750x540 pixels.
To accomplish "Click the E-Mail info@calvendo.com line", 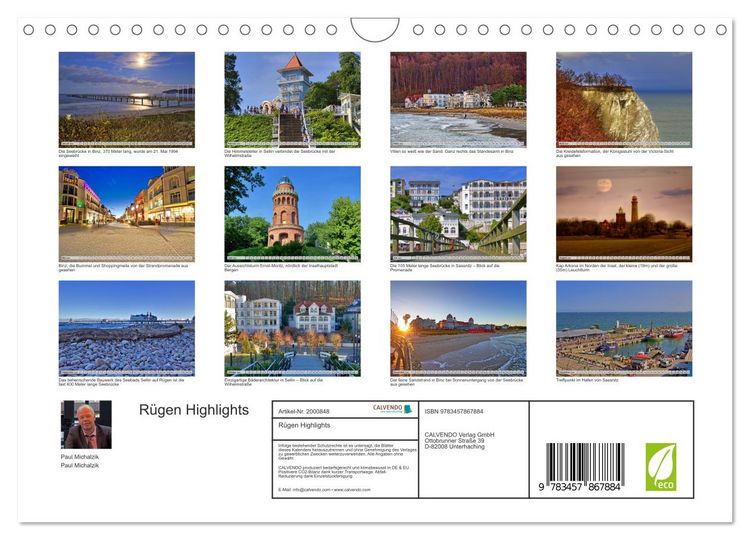I will click(324, 490).
